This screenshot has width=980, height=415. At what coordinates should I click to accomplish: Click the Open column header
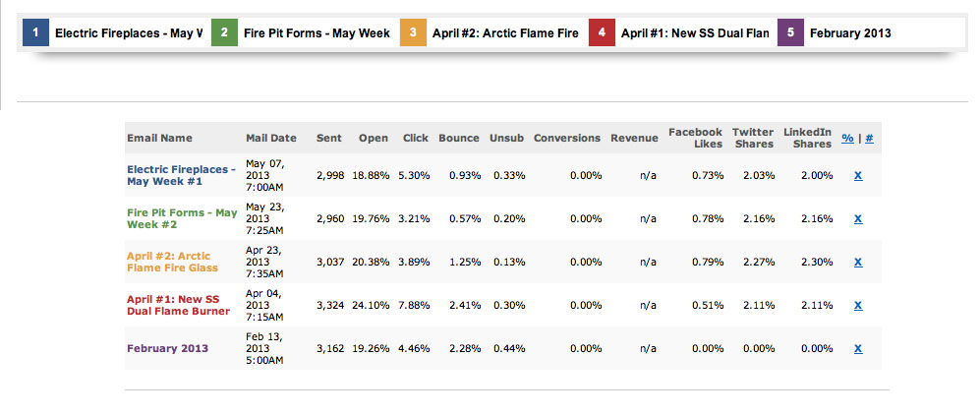(x=374, y=138)
